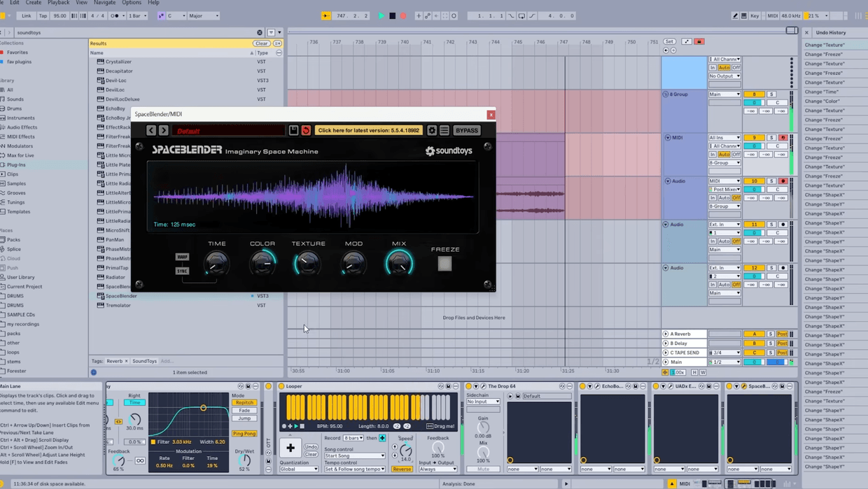868x489 pixels.
Task: Open the Playback menu
Action: (x=59, y=3)
